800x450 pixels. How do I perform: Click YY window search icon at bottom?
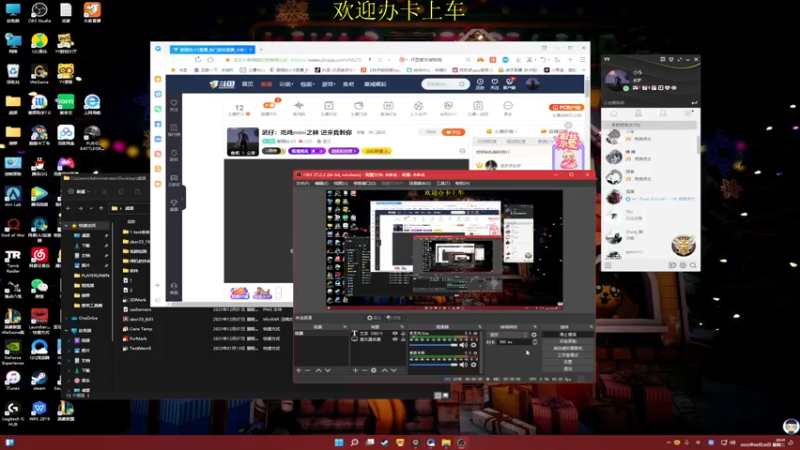tap(693, 265)
